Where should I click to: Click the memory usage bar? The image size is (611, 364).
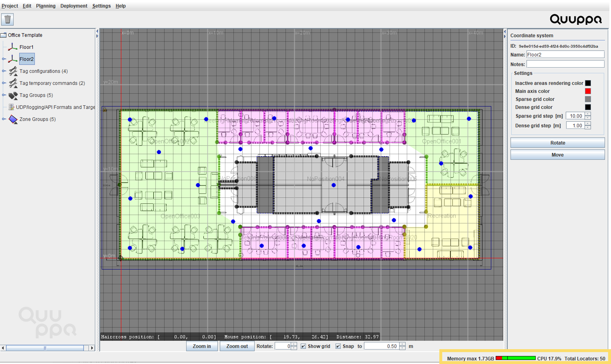515,358
